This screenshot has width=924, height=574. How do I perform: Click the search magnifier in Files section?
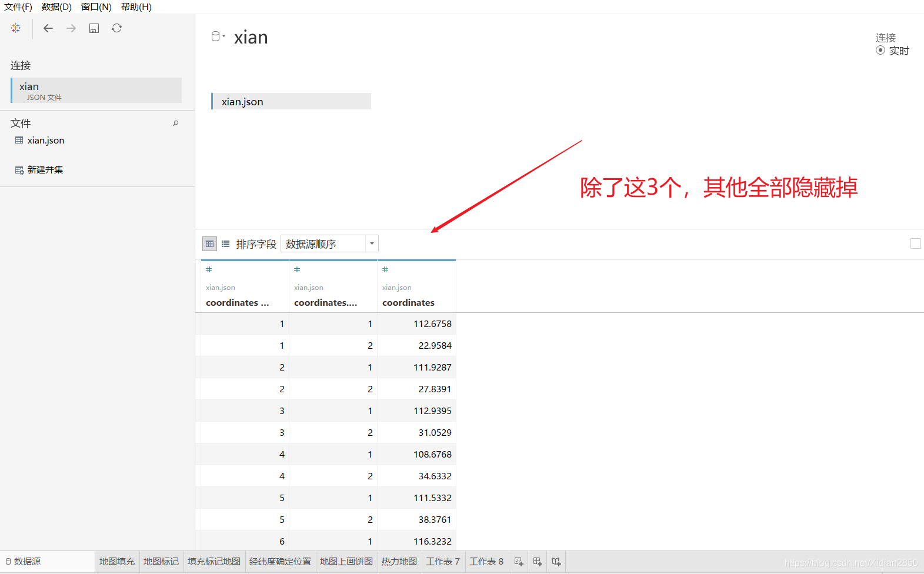175,123
